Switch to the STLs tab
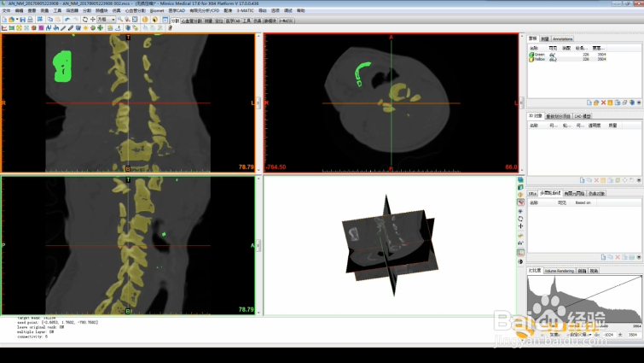This screenshot has width=644, height=363. [532, 193]
